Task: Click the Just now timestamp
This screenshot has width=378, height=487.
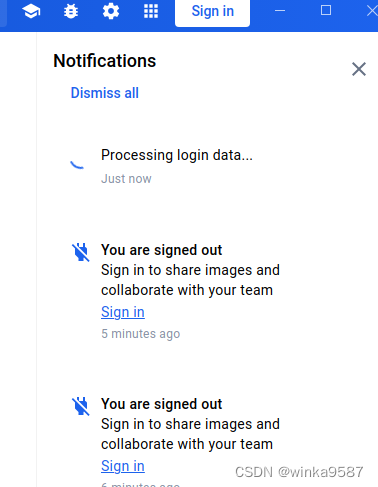Action: click(126, 179)
